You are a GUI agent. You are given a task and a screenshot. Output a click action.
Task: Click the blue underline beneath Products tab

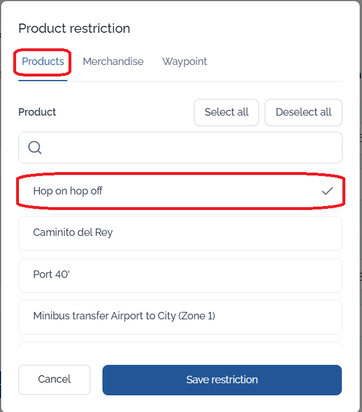43,80
